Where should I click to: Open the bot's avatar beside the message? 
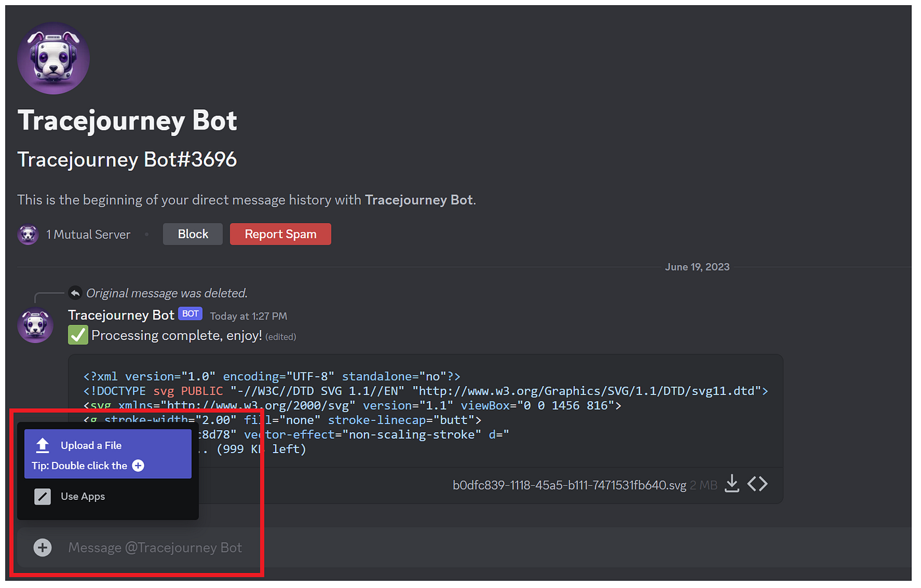pyautogui.click(x=36, y=325)
